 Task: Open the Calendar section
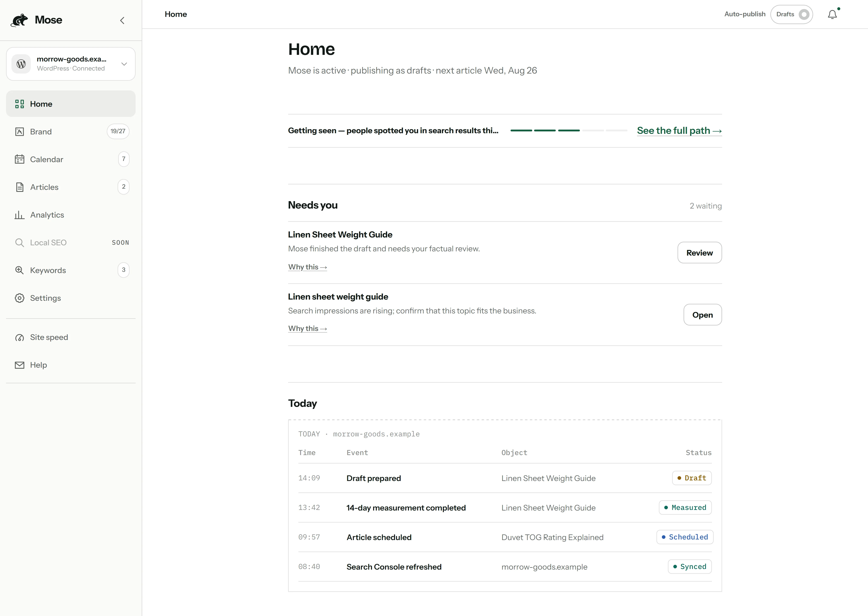coord(71,159)
